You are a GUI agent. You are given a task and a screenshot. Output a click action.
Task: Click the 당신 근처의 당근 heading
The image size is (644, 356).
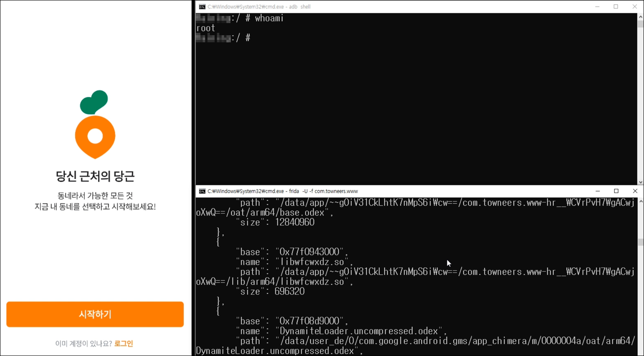95,176
